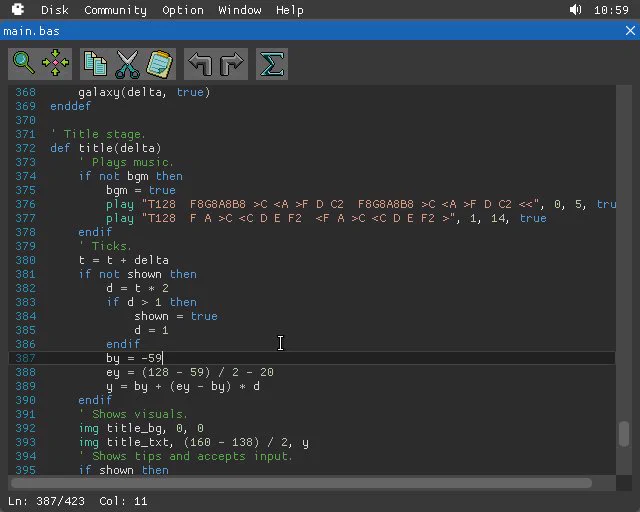Viewport: 640px width, 512px height.
Task: Click line number 372
Action: pos(25,148)
